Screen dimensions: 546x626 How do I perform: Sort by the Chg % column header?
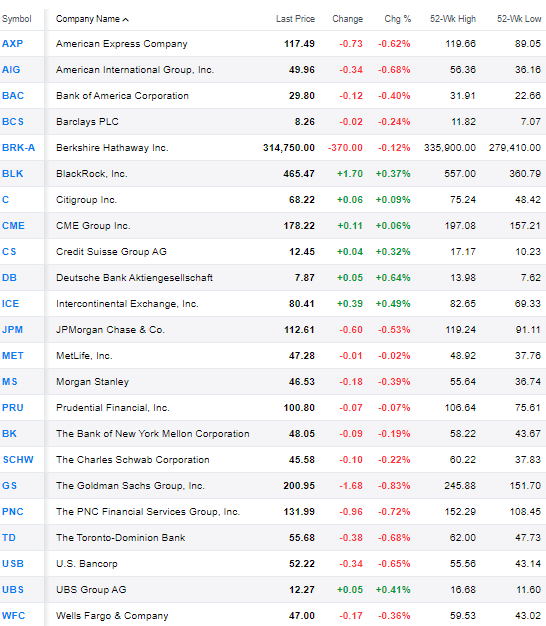[397, 19]
